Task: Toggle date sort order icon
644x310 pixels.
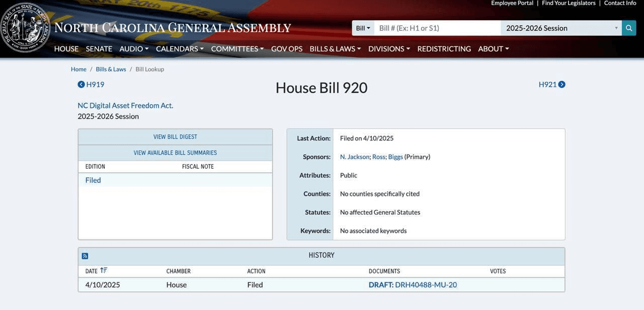Action: point(104,270)
